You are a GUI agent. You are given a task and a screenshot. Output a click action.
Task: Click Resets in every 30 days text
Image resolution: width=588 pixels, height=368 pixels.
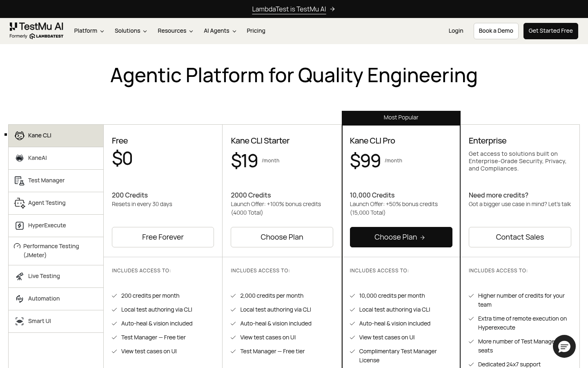tap(142, 204)
